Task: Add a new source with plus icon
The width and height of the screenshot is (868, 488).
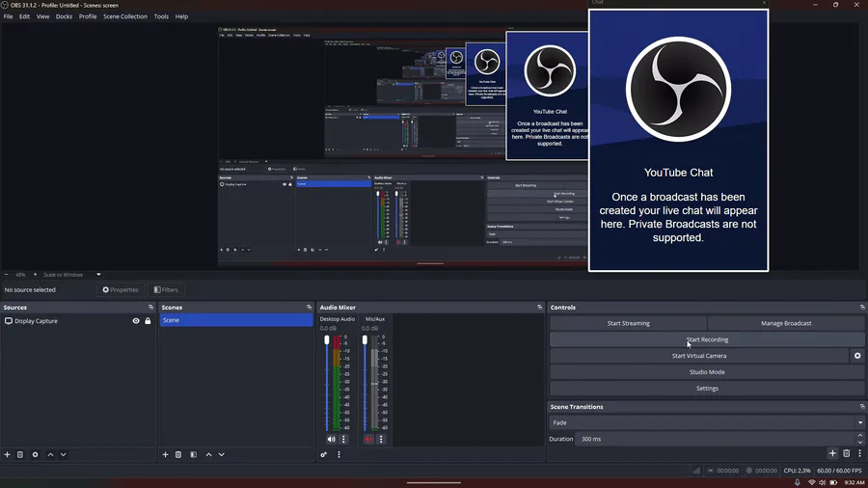Action: 7,454
